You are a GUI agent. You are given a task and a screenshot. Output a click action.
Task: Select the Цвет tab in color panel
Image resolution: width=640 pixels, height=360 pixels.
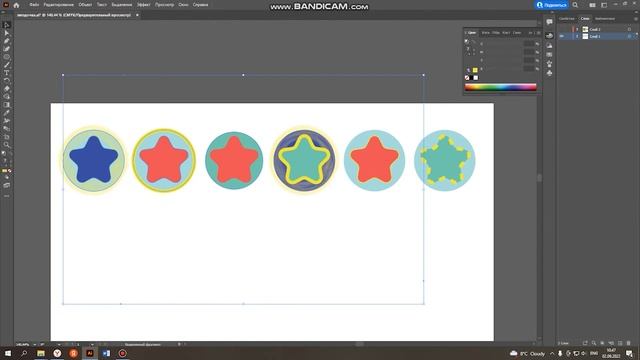click(x=471, y=33)
